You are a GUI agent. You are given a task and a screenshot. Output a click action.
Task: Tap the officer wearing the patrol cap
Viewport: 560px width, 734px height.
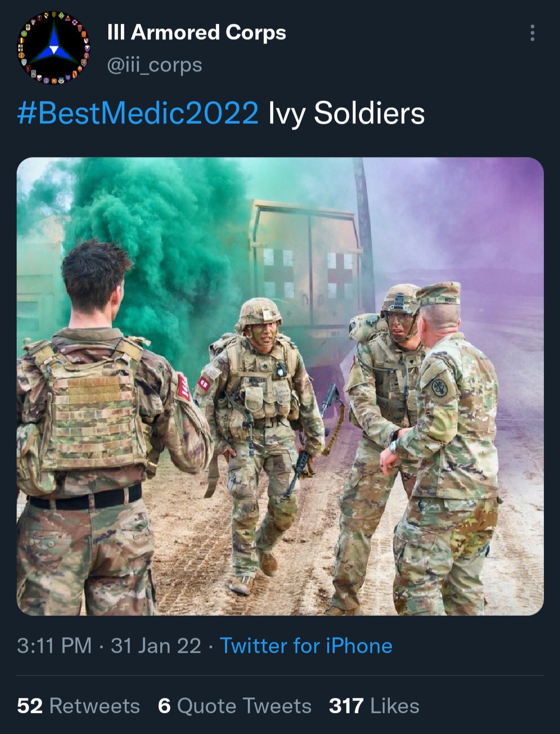pyautogui.click(x=446, y=446)
